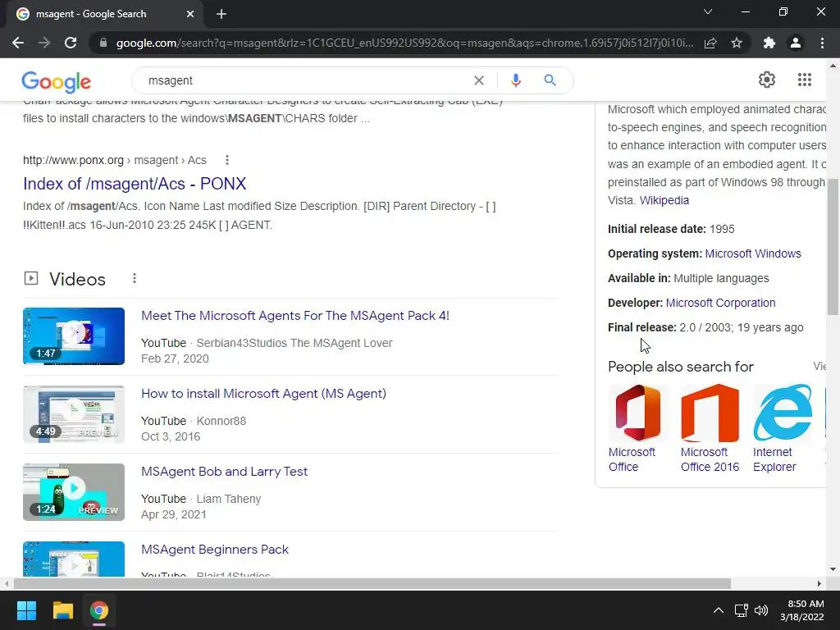View site information lock icon
Image resolution: width=840 pixels, height=630 pixels.
click(103, 43)
